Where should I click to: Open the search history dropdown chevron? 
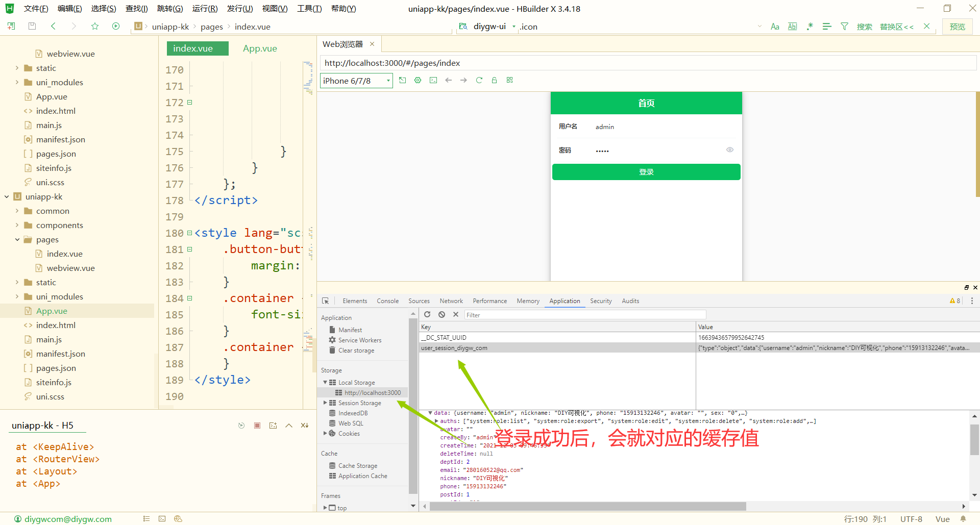point(759,27)
